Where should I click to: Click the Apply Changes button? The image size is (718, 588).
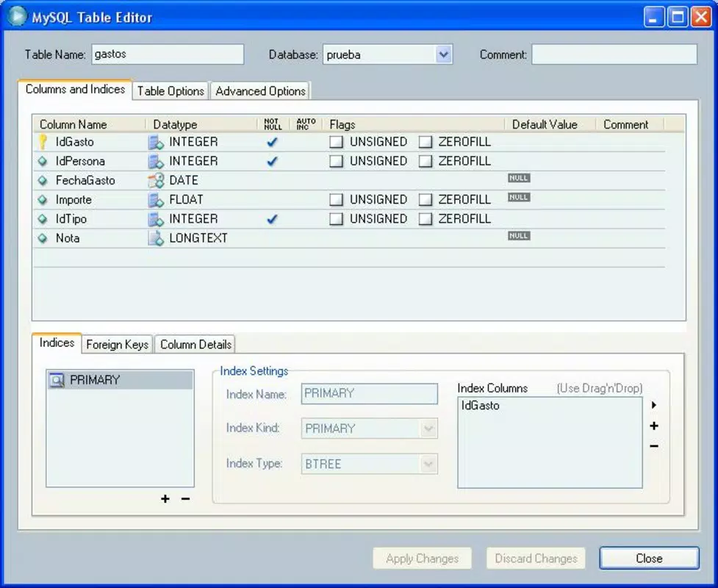point(422,559)
